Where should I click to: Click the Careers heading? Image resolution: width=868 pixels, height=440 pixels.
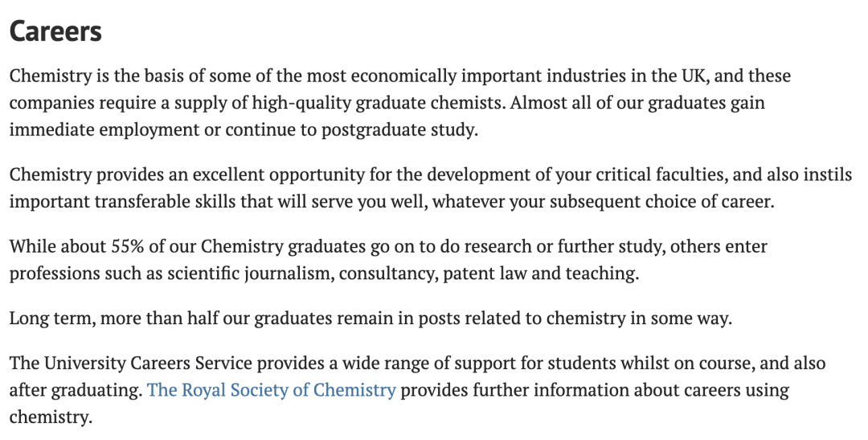[56, 31]
